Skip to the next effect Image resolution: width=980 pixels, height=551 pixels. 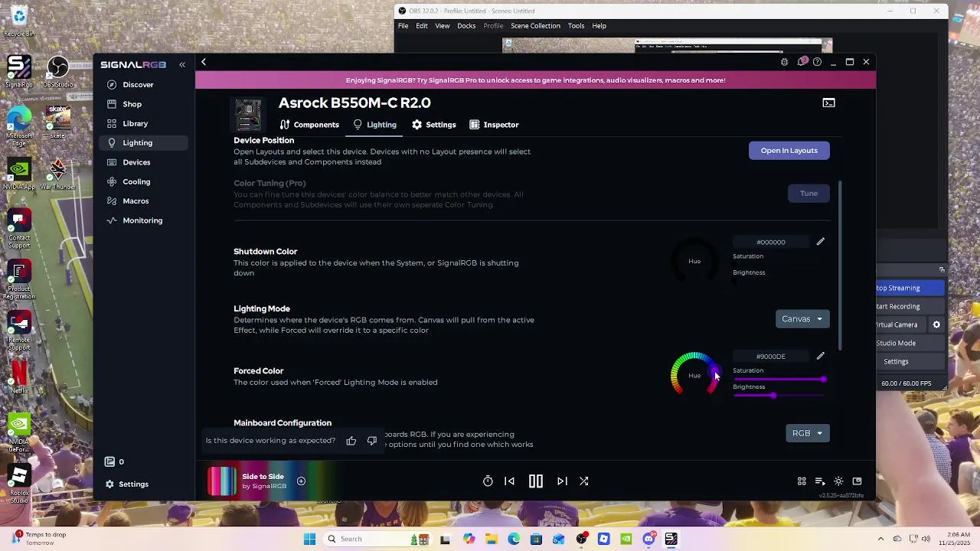(x=562, y=481)
